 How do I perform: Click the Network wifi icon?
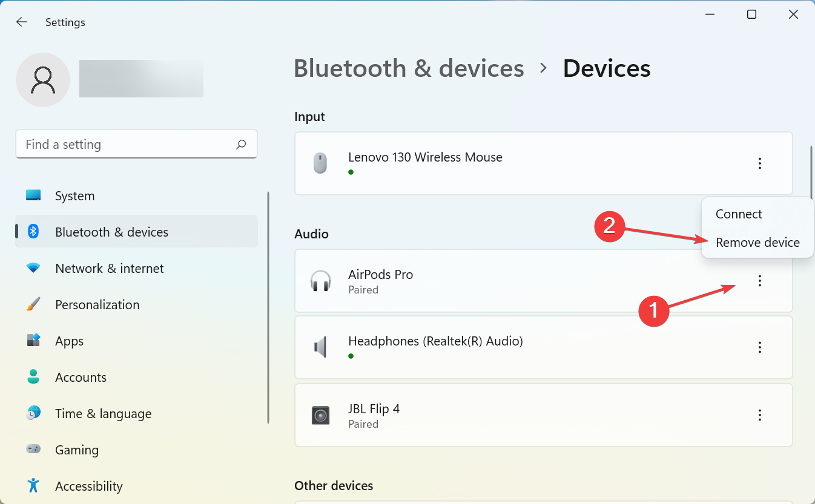(x=33, y=267)
